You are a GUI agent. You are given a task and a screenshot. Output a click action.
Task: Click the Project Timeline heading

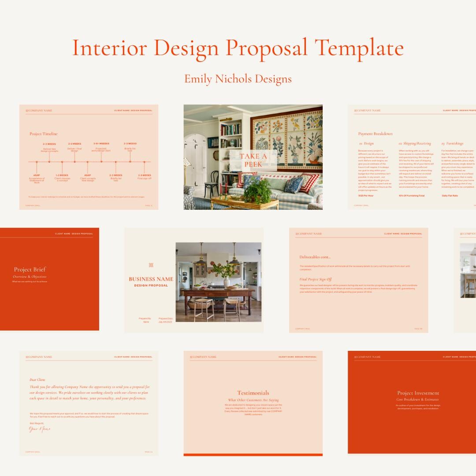(43, 133)
